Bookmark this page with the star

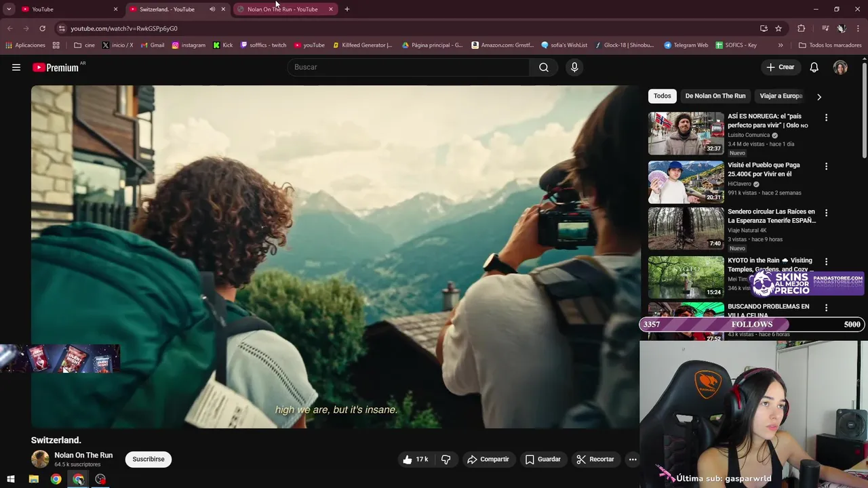[x=778, y=28]
